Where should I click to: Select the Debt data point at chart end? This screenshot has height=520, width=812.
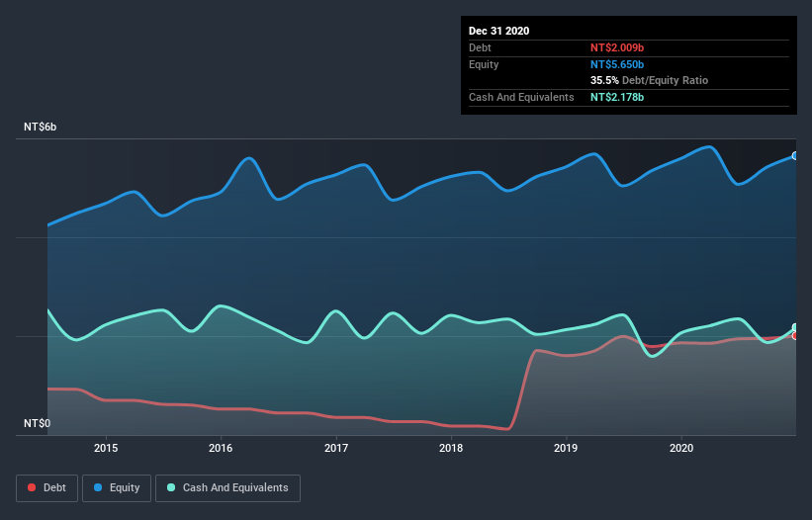point(795,336)
